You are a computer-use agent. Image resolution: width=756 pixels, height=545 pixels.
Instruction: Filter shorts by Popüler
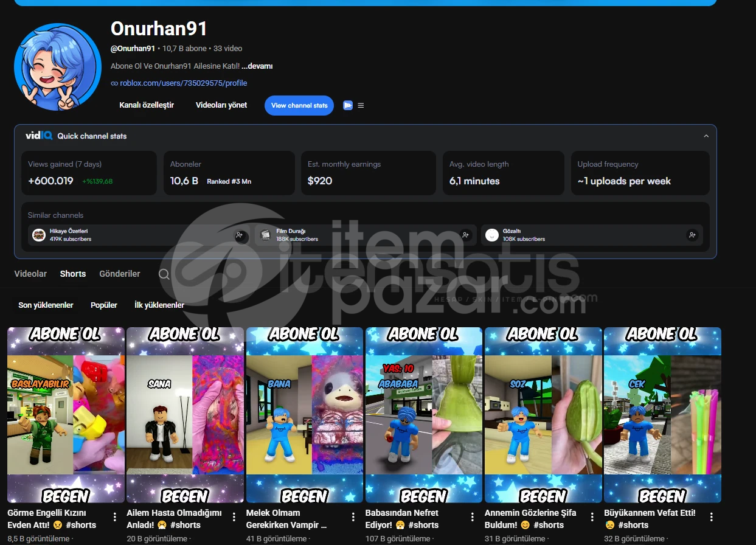click(104, 305)
